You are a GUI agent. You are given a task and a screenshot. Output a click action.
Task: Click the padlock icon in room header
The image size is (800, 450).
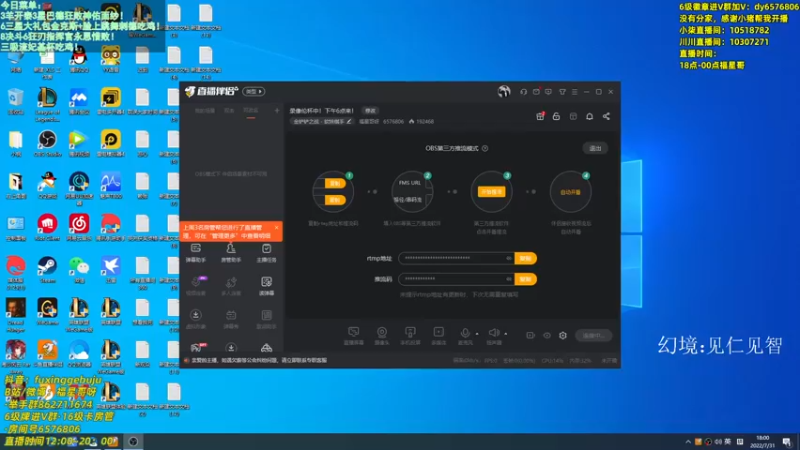[x=556, y=116]
